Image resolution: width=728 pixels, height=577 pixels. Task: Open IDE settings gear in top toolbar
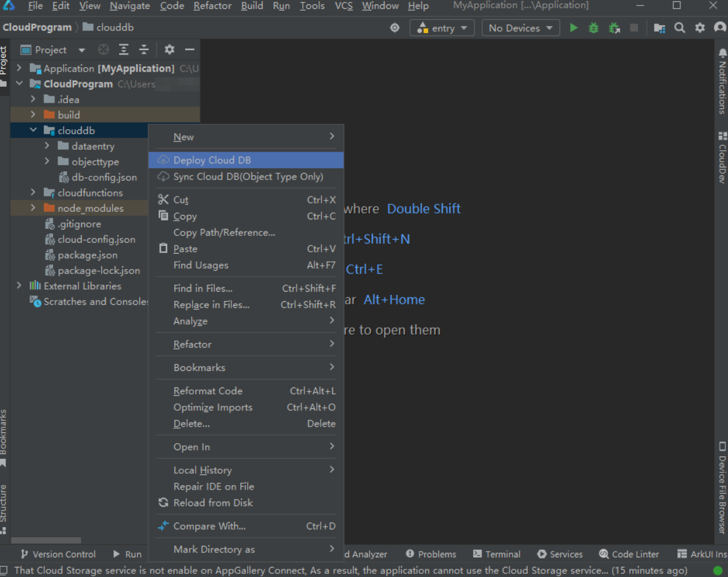point(699,28)
